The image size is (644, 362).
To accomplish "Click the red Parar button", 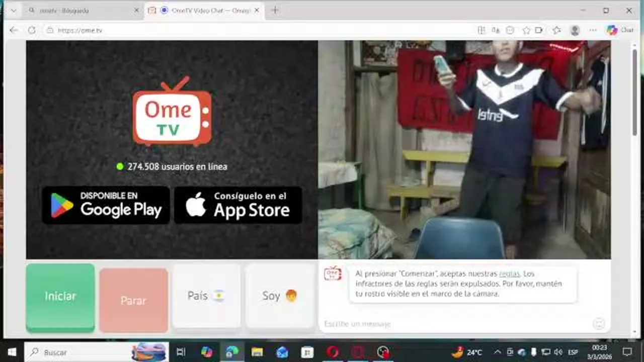I will (x=133, y=300).
